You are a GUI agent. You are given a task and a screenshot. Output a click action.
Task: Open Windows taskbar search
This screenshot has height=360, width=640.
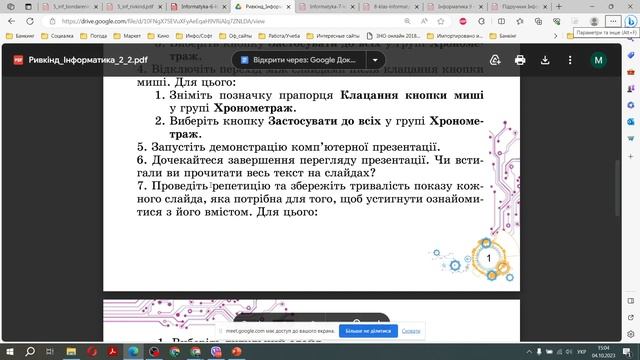click(x=30, y=351)
